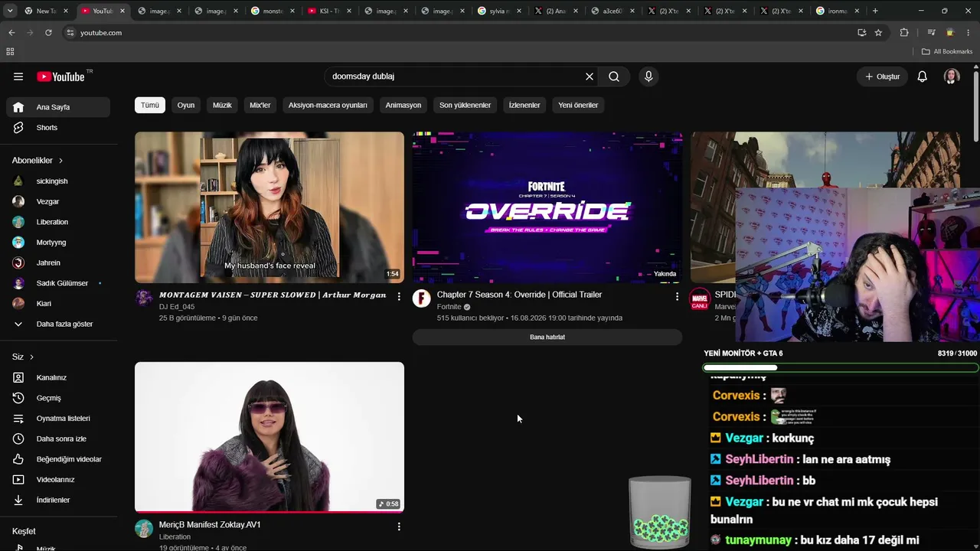The height and width of the screenshot is (551, 980).
Task: Open the Fortnite Override trailer thumbnail
Action: pyautogui.click(x=547, y=207)
